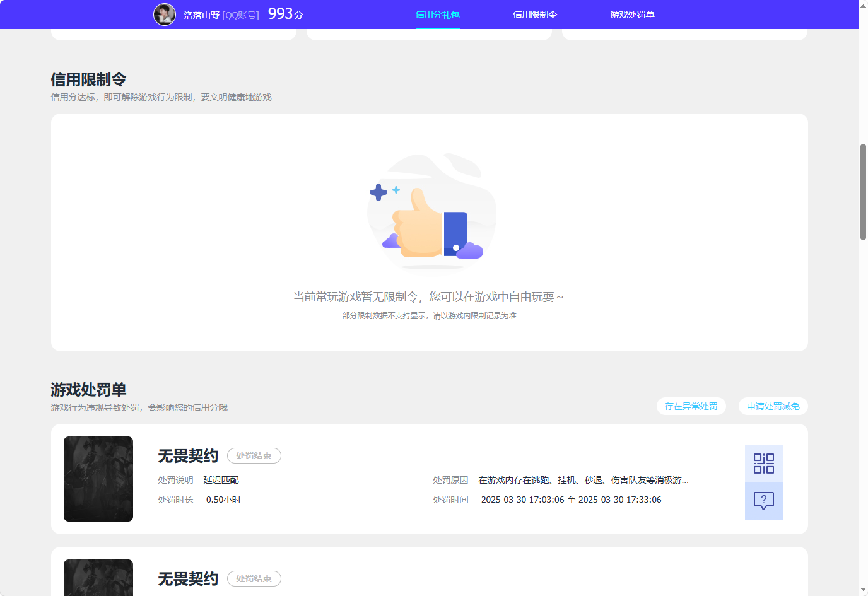Image resolution: width=868 pixels, height=596 pixels.
Task: Click 处罚结束 badge on second 无畏契约 card
Action: (254, 578)
